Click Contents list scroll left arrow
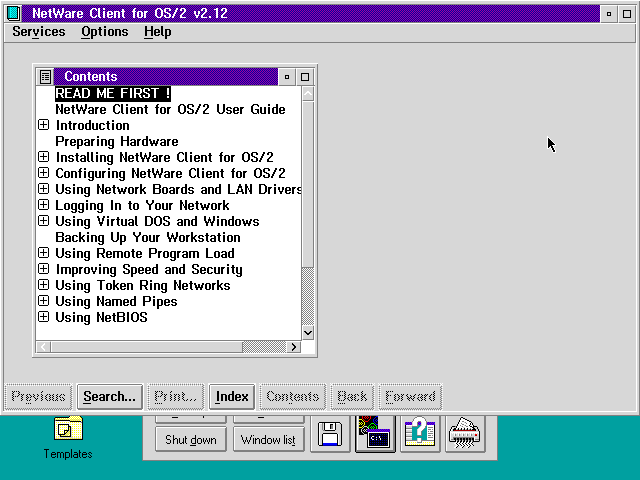640x480 pixels. click(43, 347)
